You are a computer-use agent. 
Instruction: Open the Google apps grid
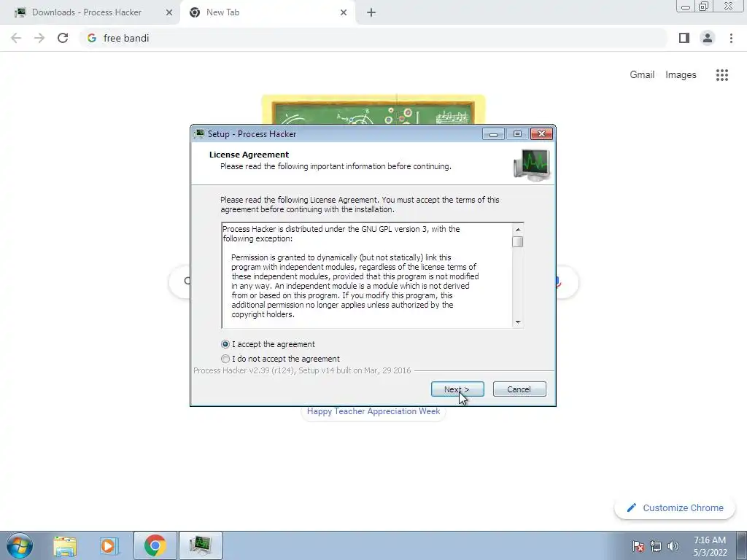(x=721, y=75)
